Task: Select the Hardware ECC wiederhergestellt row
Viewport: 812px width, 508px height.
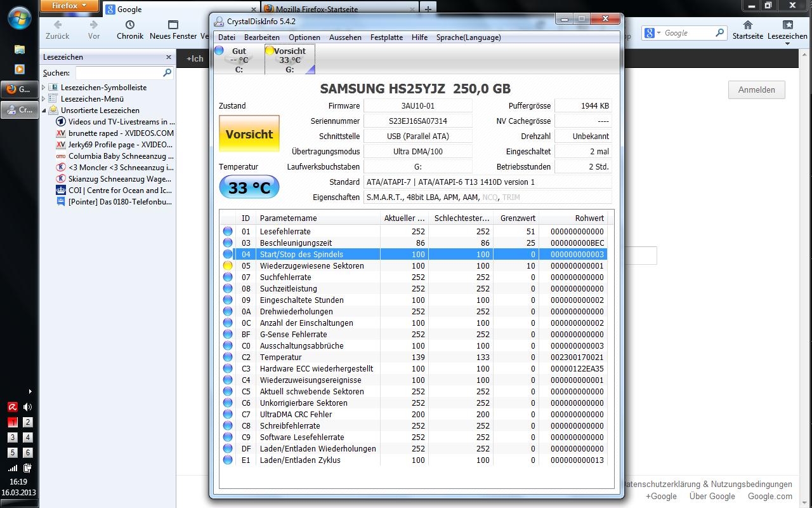Action: 414,369
